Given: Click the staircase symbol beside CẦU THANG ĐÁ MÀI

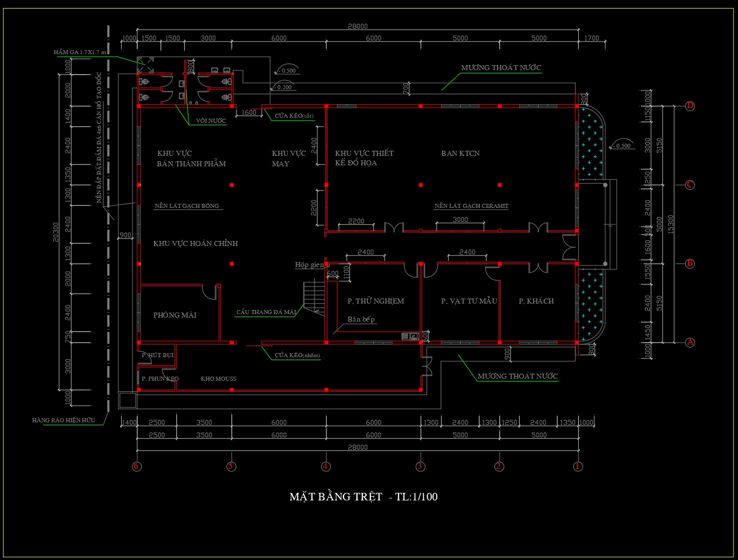Looking at the screenshot, I should [x=314, y=298].
